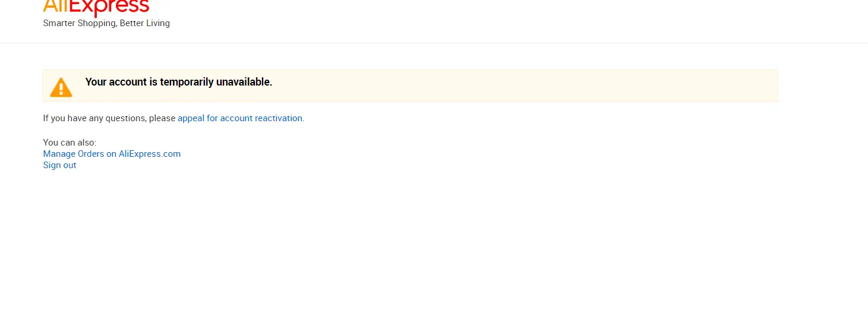868x322 pixels.
Task: Click the word 'appeal' in the blue link
Action: 191,118
